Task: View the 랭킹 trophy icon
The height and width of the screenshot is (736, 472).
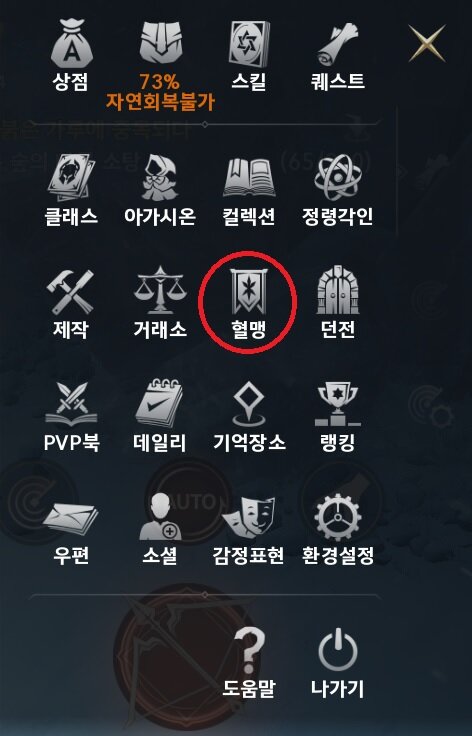Action: pyautogui.click(x=338, y=404)
